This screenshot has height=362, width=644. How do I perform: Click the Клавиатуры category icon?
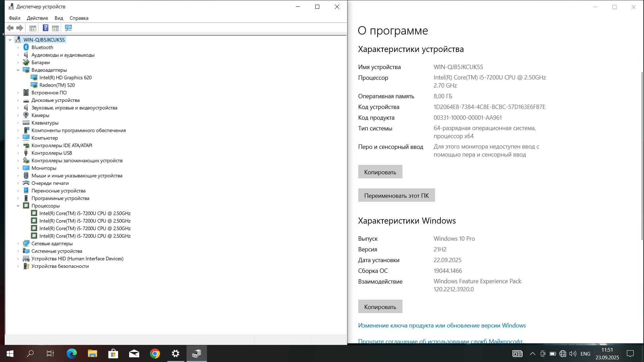coord(26,123)
